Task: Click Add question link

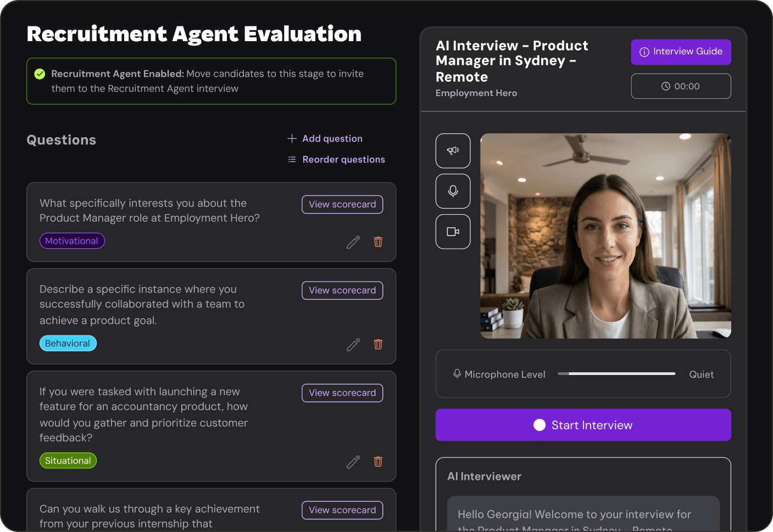Action: click(325, 139)
